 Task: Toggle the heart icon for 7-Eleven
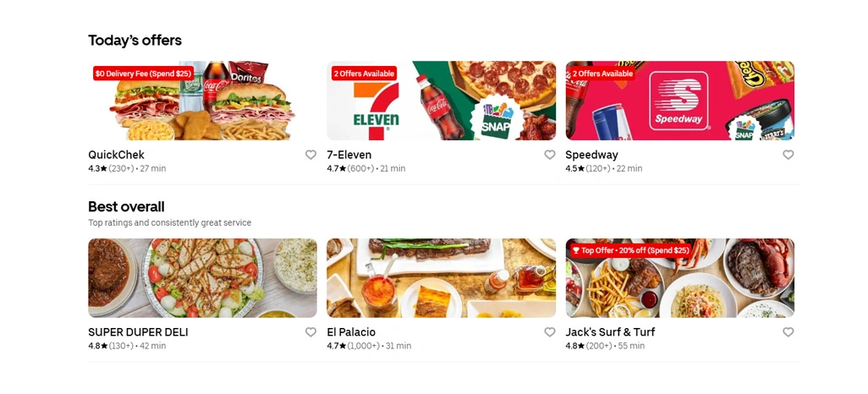click(550, 155)
